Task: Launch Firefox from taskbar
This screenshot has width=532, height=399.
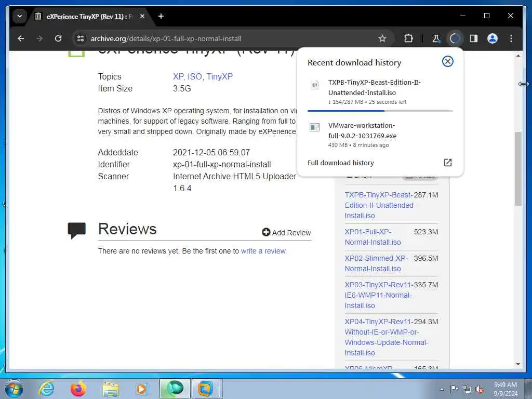Action: pyautogui.click(x=78, y=389)
